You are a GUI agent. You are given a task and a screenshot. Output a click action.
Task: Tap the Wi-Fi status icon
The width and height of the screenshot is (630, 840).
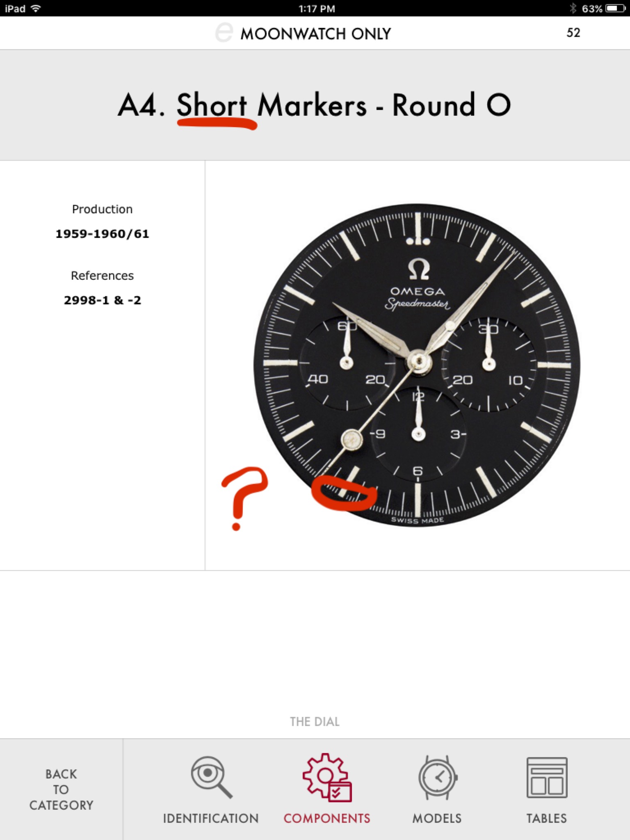36,8
